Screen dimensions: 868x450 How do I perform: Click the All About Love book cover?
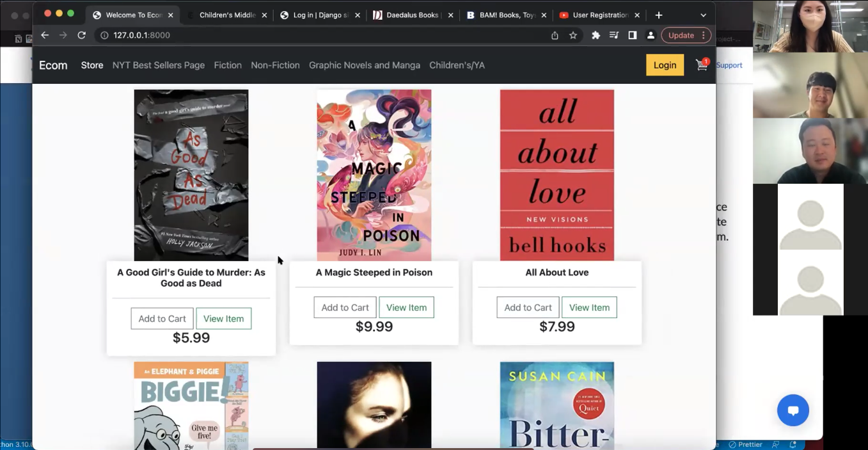pos(557,175)
